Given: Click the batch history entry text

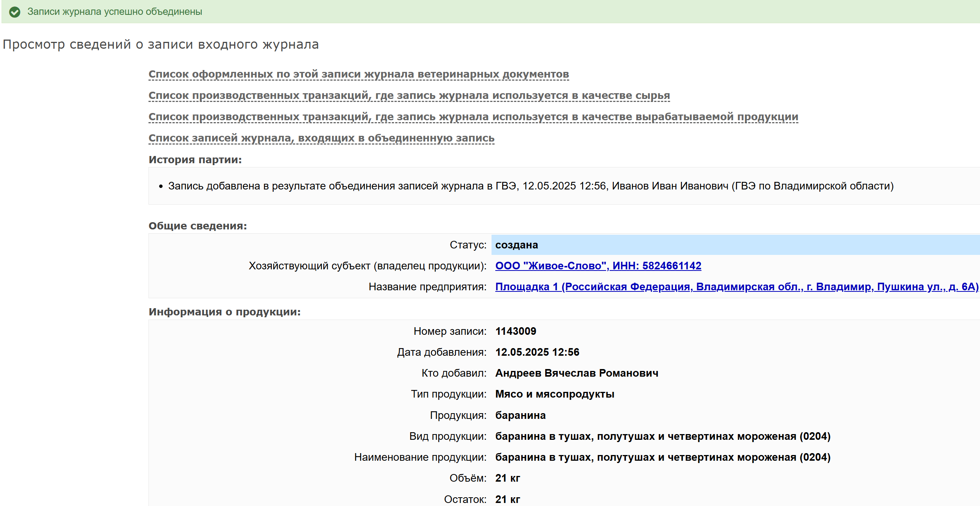Looking at the screenshot, I should coord(530,186).
